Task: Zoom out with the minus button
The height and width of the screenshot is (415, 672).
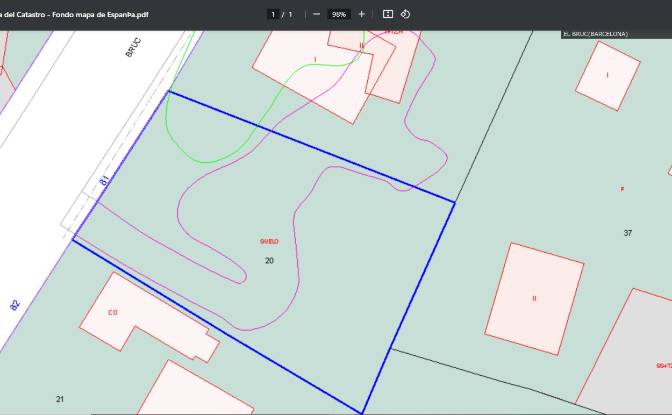Action: (317, 14)
